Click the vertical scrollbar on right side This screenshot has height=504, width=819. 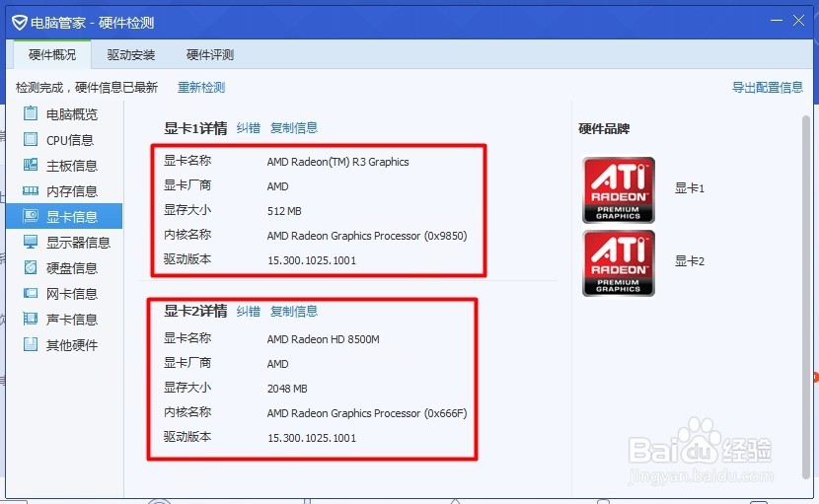coord(806,298)
